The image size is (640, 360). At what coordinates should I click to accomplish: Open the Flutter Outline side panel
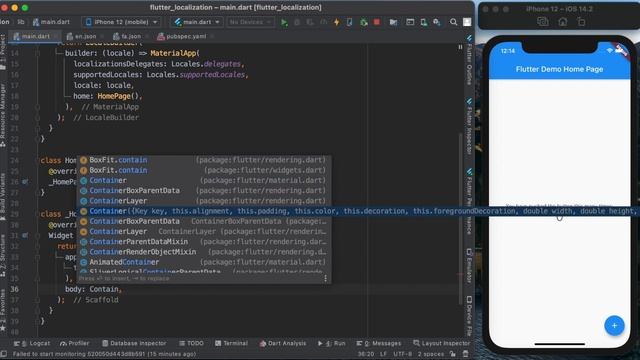point(469,61)
